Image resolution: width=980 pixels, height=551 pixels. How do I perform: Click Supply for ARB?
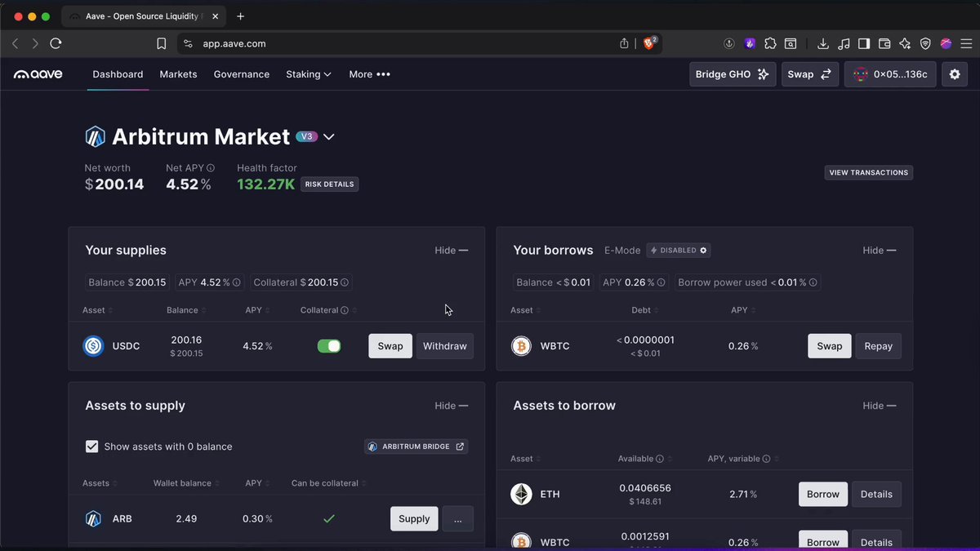(414, 519)
